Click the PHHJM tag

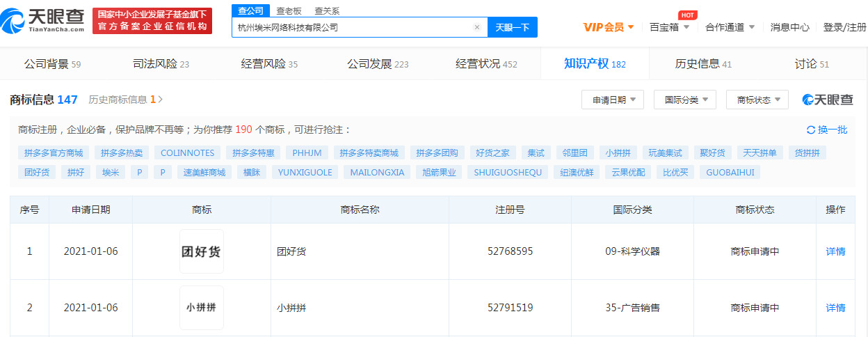click(x=307, y=152)
